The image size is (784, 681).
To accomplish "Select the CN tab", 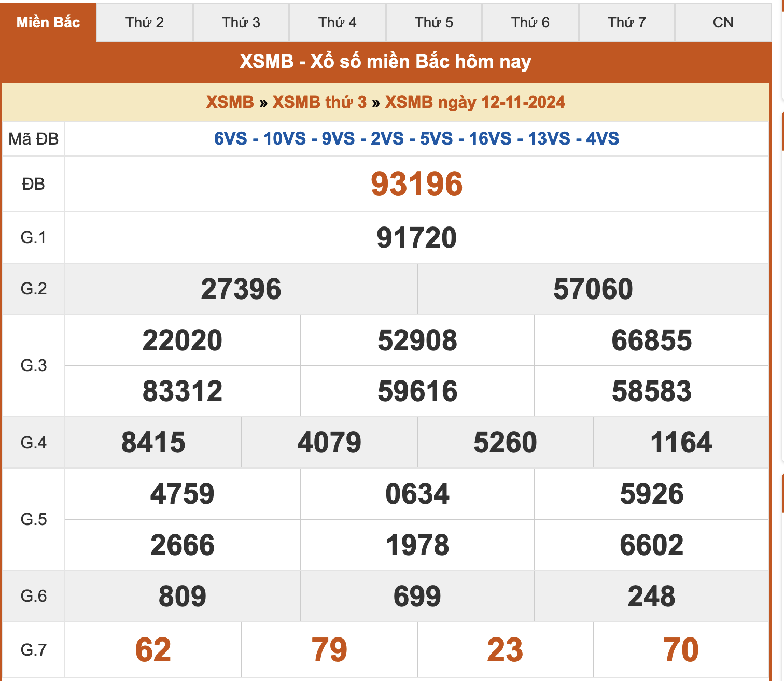I will point(723,22).
